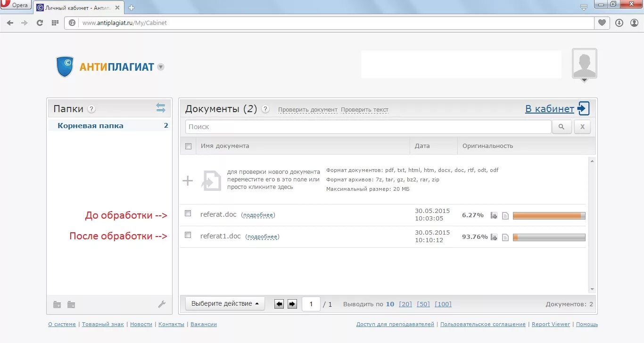The image size is (644, 343).
Task: Toggle select-all documents checkbox
Action: coord(189,146)
